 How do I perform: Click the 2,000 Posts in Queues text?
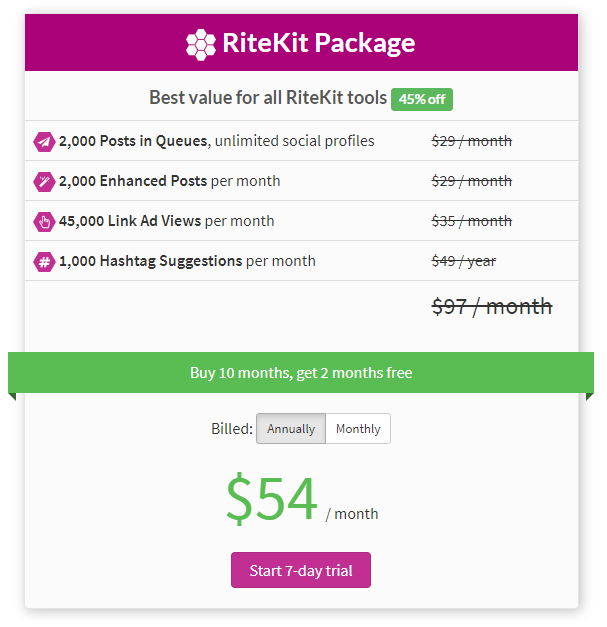click(x=133, y=141)
